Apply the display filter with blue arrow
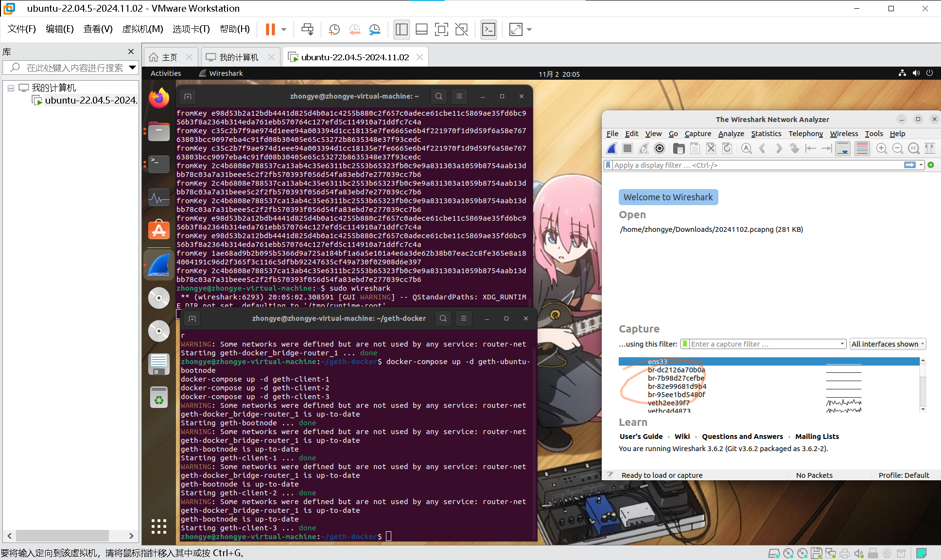941x560 pixels. click(x=910, y=165)
